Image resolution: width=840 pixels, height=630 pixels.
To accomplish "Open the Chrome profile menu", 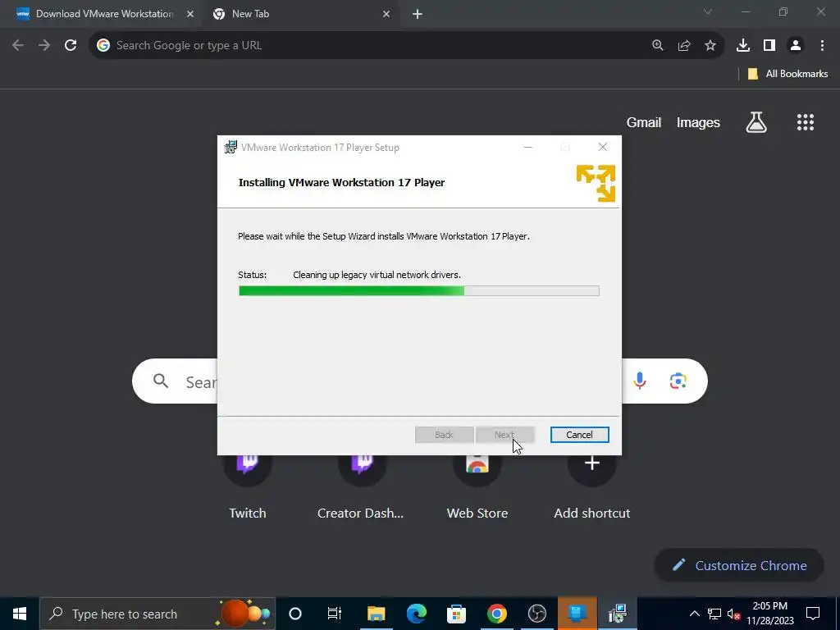I will 796,46.
